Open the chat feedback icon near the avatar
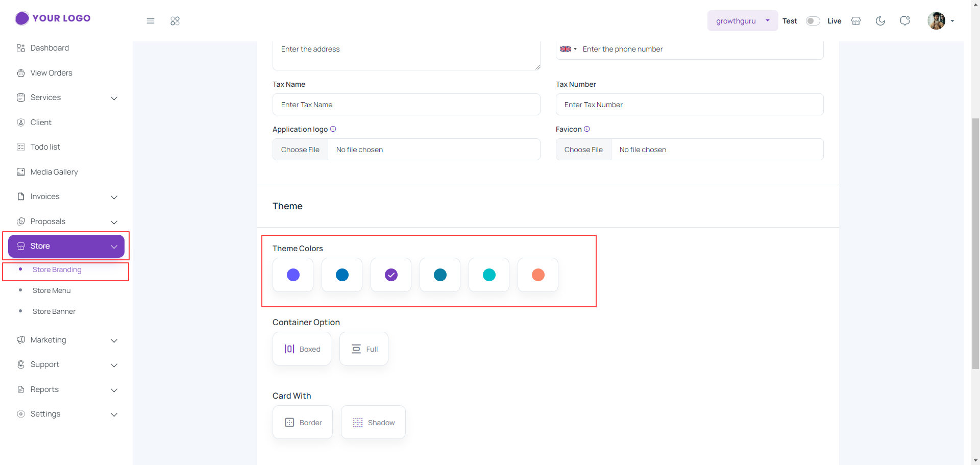Image resolution: width=980 pixels, height=465 pixels. pos(905,21)
